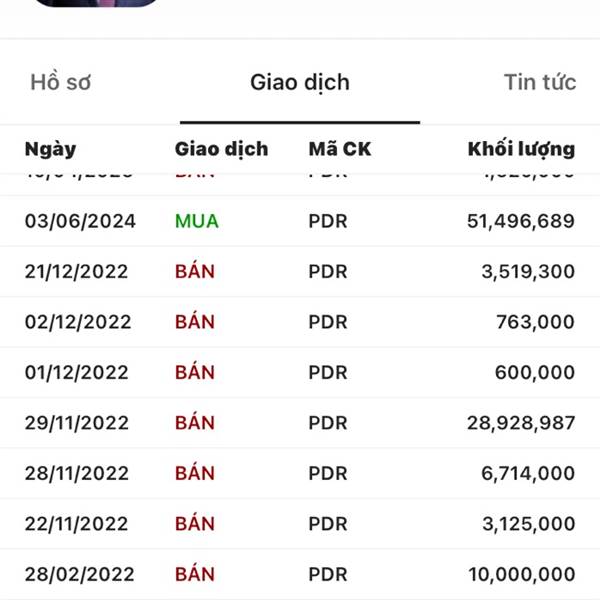The width and height of the screenshot is (600, 600).
Task: Tap BÁN in the 01/12/2022 row
Action: (194, 372)
